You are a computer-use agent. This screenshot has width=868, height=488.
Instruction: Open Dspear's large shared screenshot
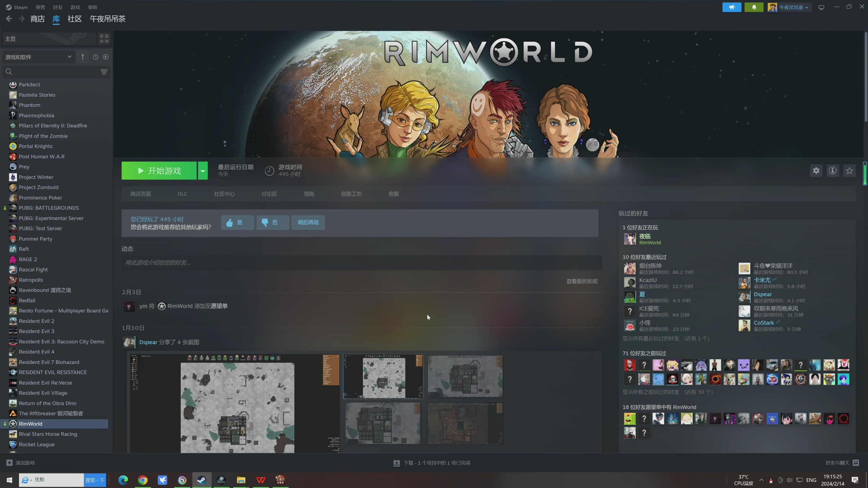tap(235, 403)
